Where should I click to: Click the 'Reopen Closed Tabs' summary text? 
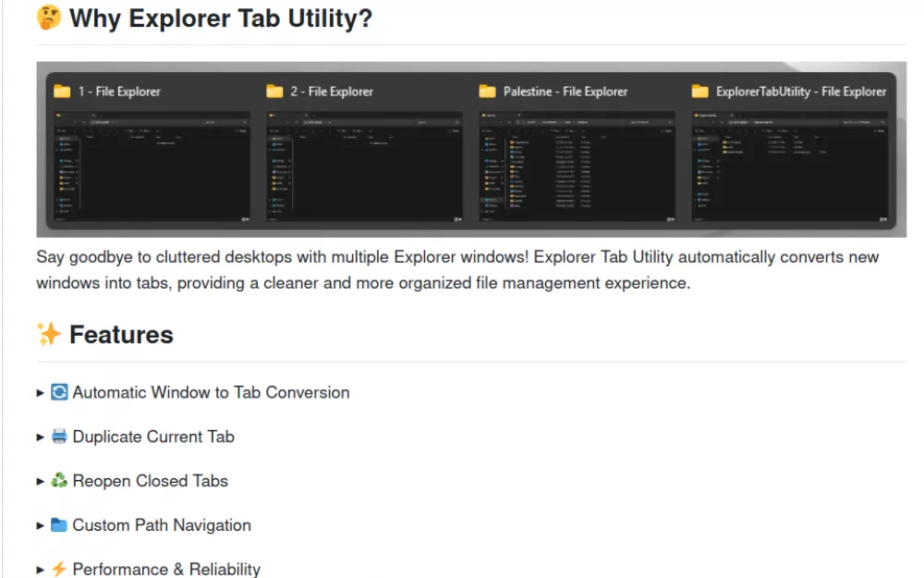point(150,481)
